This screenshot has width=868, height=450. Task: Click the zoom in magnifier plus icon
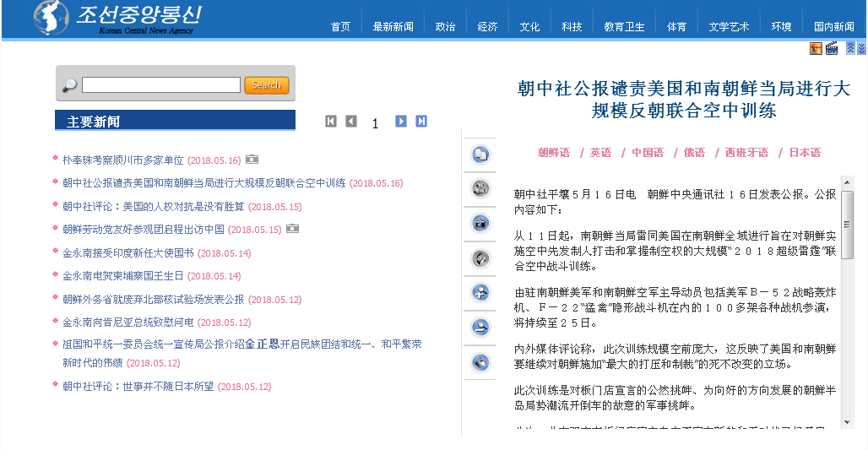[x=480, y=292]
